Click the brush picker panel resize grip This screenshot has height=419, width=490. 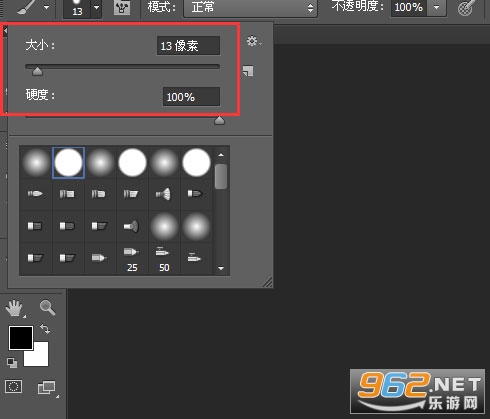coord(267,282)
